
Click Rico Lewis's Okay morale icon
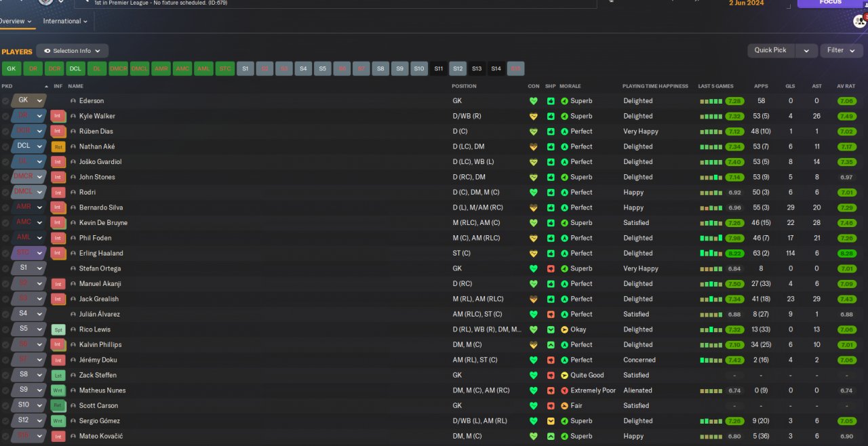pos(564,329)
